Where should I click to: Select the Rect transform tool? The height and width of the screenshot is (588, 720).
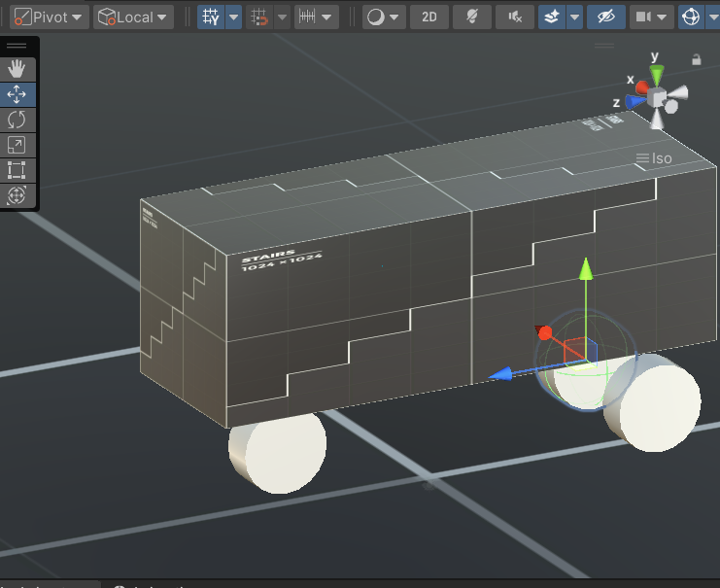[17, 170]
